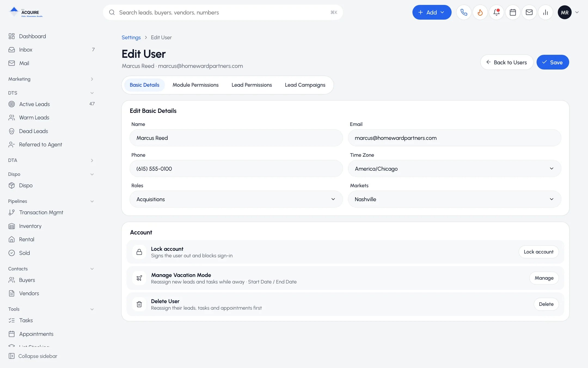Screen dimensions: 588x368
Task: Click the Name input field
Action: pos(236,138)
